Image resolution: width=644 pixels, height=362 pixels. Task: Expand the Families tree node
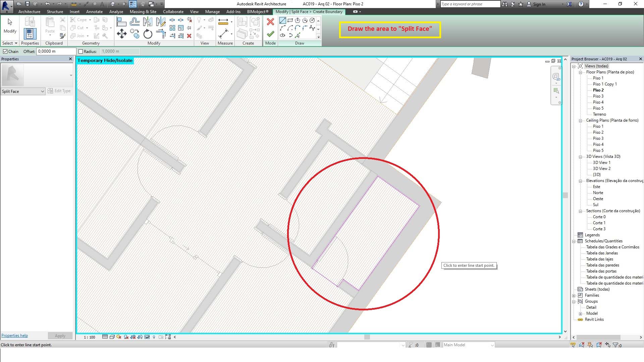(x=574, y=295)
